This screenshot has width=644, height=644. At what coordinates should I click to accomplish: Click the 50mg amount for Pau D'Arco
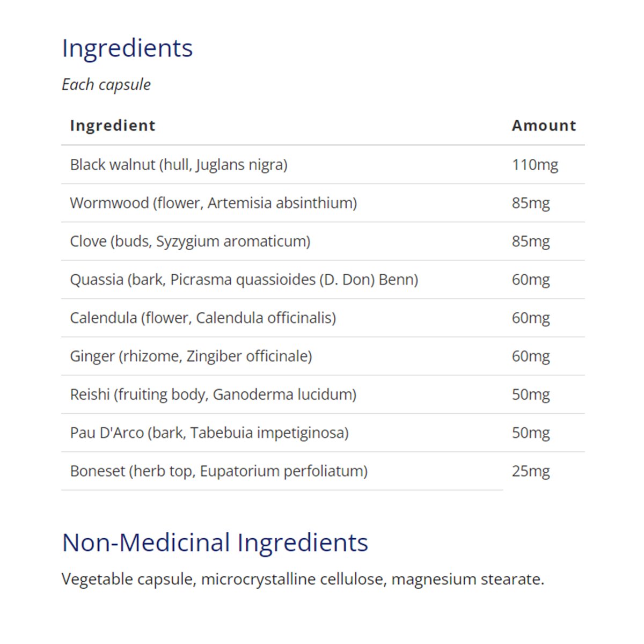click(531, 433)
